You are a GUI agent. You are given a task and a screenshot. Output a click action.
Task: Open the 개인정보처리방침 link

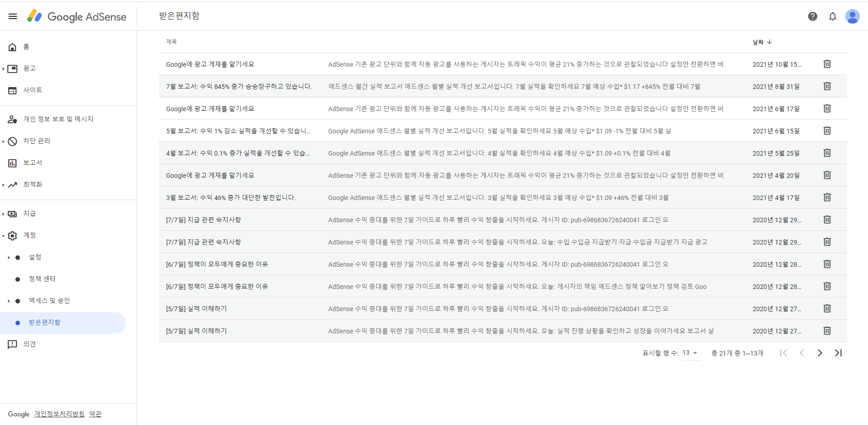tap(59, 414)
